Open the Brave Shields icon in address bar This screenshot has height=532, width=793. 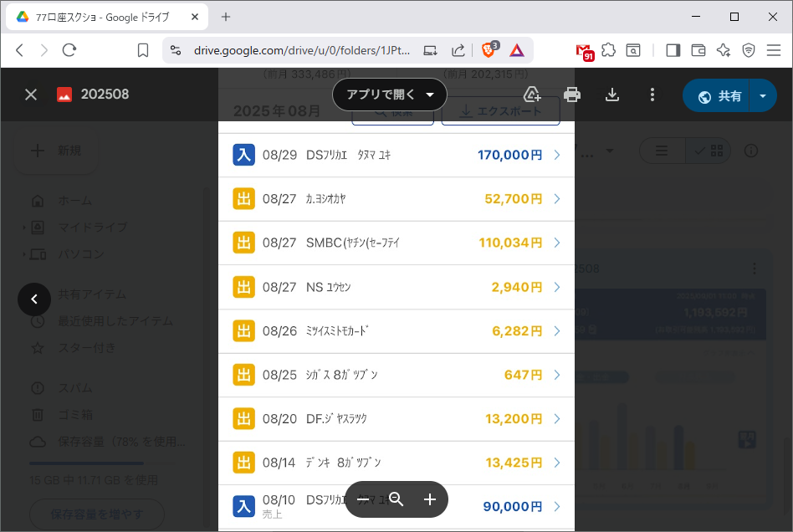[x=489, y=50]
